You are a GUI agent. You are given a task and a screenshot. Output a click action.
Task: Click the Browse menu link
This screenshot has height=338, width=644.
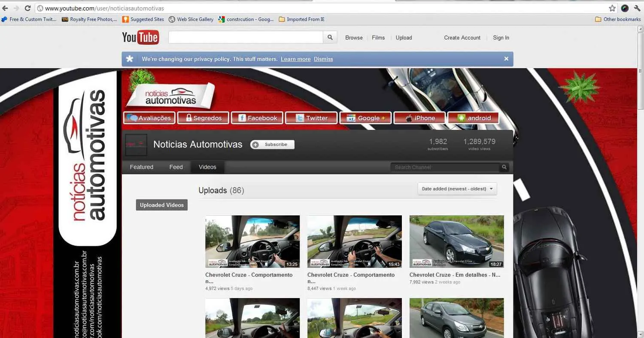coord(354,38)
